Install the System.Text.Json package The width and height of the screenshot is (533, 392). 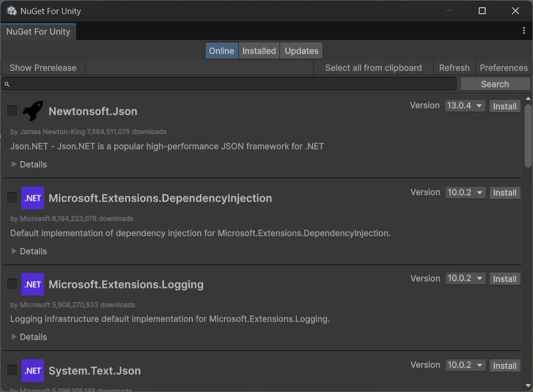click(505, 365)
